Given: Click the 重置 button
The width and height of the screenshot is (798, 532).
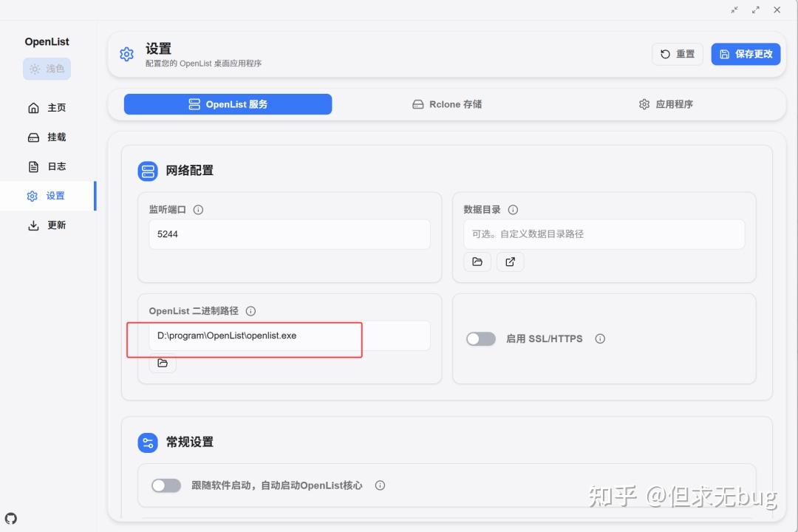Looking at the screenshot, I should (678, 54).
